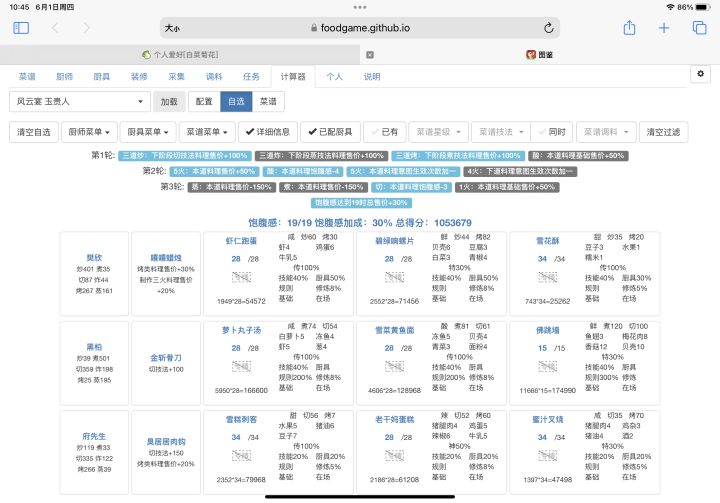Select the 计算器 navigation tab
This screenshot has width=720, height=503.
coord(293,77)
